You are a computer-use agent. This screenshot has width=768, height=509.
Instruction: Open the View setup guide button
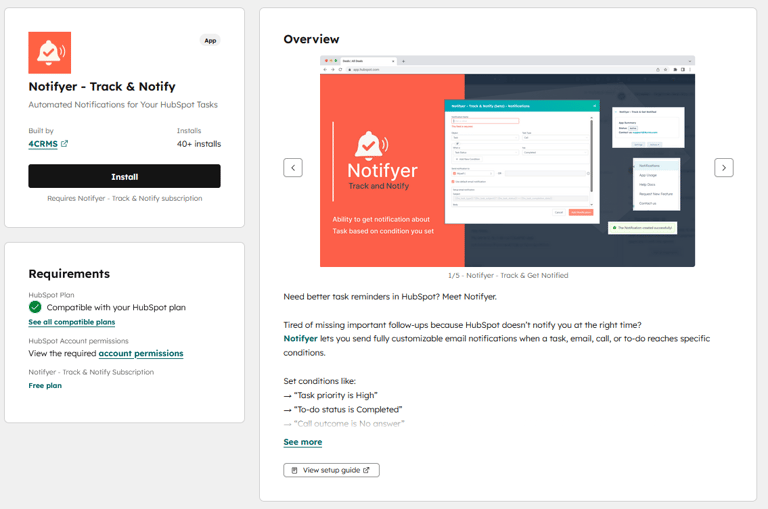pos(331,470)
